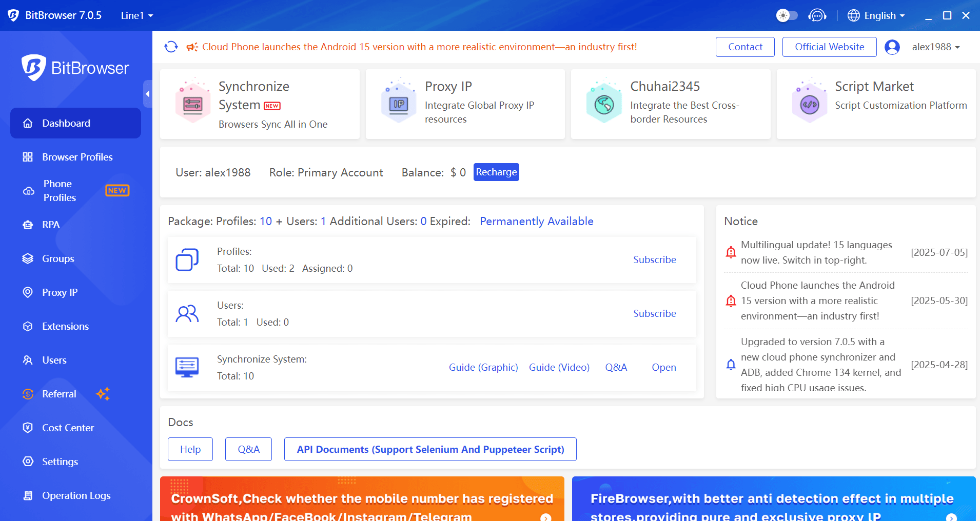The width and height of the screenshot is (980, 521).
Task: Click the Referral sparkle stars icon
Action: click(103, 394)
